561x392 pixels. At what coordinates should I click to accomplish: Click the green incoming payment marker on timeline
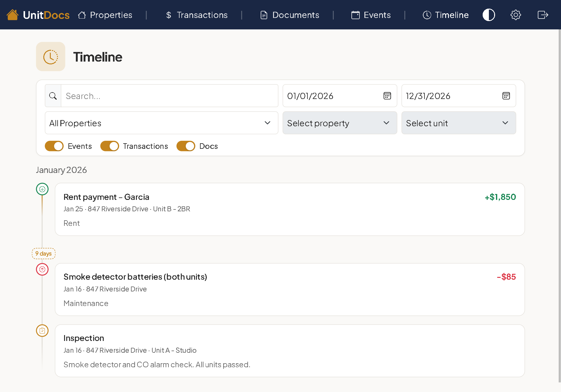pyautogui.click(x=42, y=189)
